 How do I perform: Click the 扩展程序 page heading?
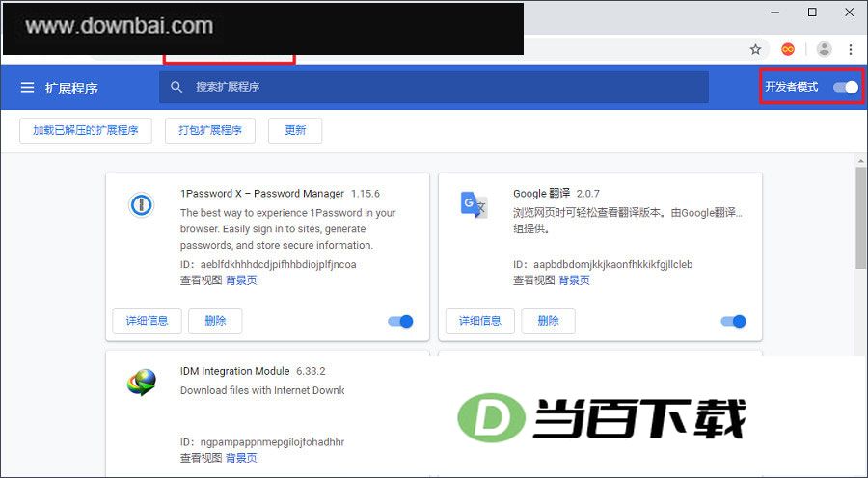click(71, 88)
